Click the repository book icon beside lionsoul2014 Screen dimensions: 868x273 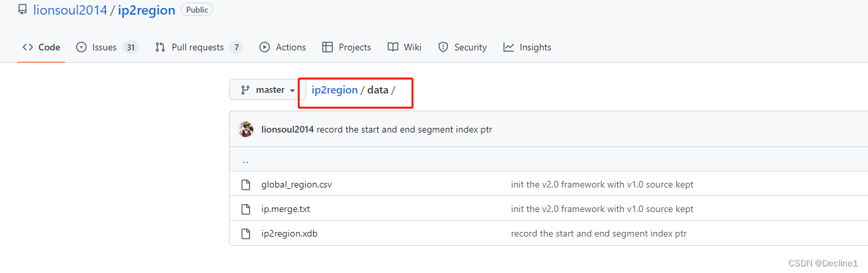[x=22, y=11]
